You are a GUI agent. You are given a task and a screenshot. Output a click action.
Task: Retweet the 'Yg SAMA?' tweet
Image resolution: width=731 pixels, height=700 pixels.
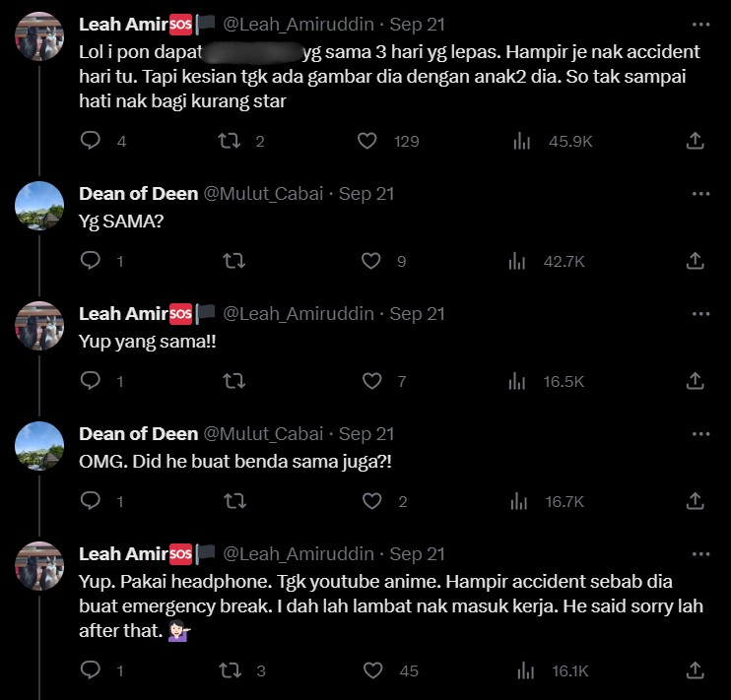click(x=234, y=261)
